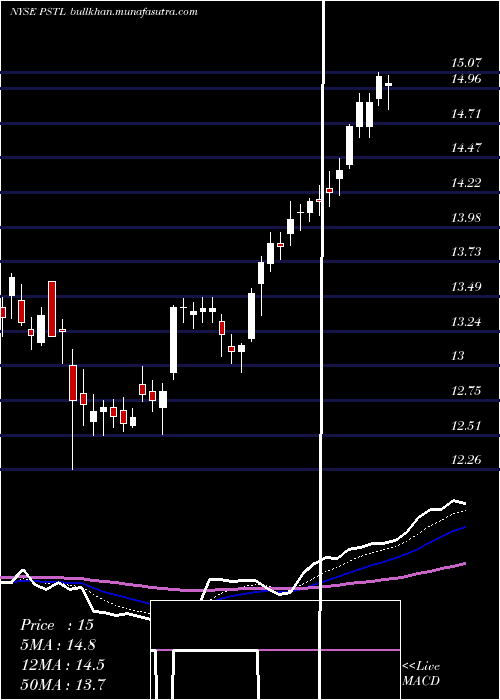Select the 15.07 price level label
Screen dimensions: 500x700
coord(466,63)
